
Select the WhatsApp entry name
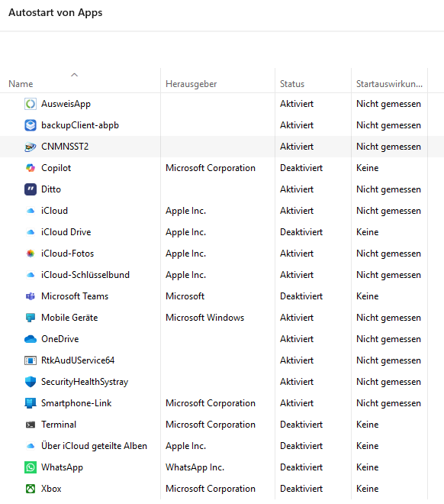point(63,467)
